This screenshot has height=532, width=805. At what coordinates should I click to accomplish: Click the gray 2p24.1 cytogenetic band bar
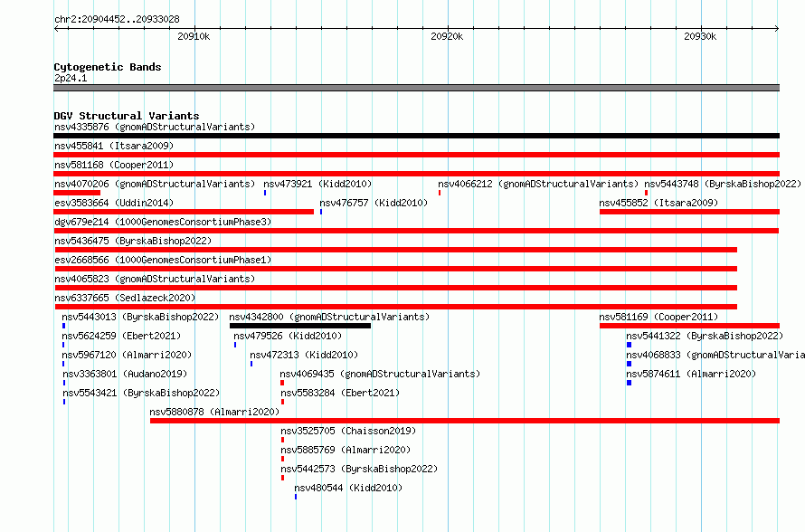[x=416, y=88]
